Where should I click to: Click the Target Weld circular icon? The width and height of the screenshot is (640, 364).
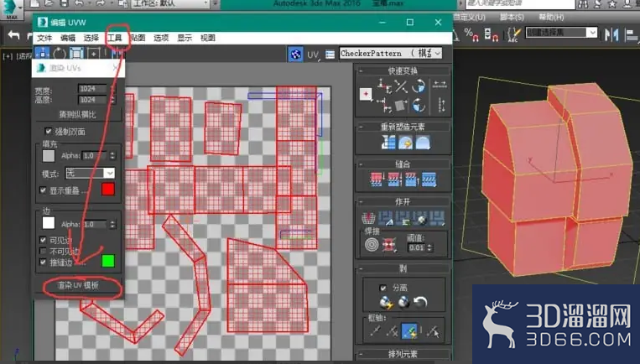pyautogui.click(x=372, y=245)
